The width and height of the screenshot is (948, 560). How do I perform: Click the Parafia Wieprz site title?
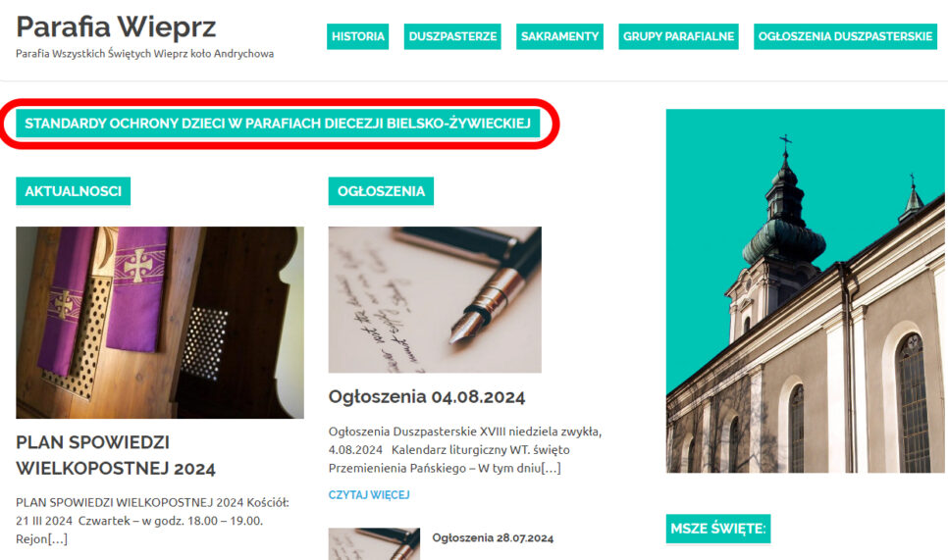[x=116, y=26]
